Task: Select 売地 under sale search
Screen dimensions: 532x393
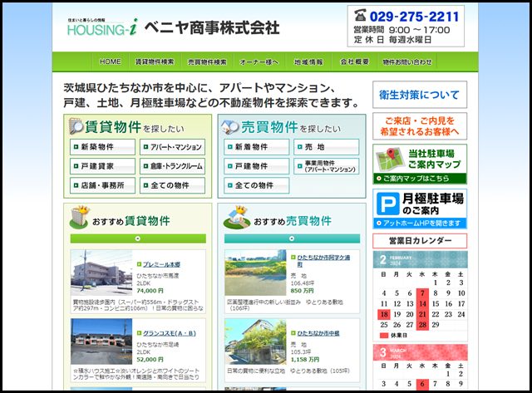Action: coord(327,147)
